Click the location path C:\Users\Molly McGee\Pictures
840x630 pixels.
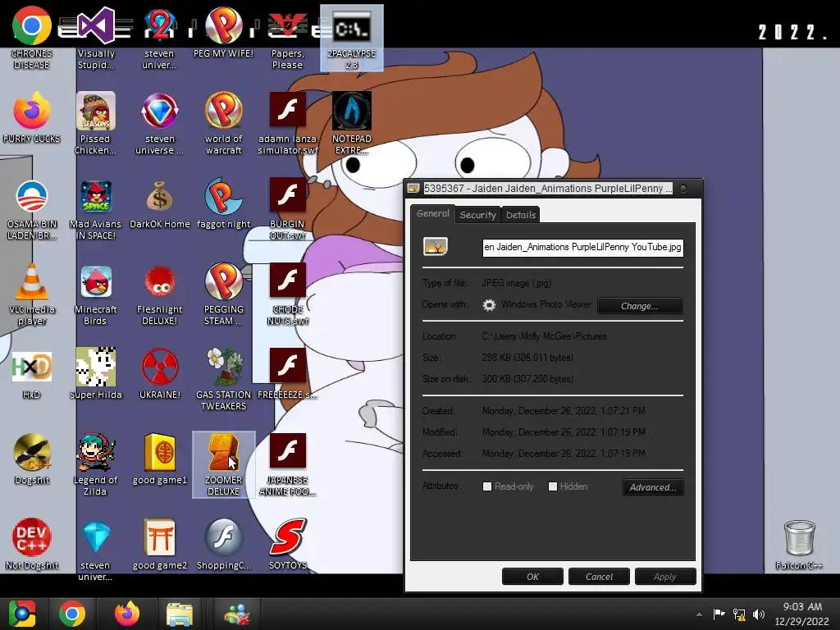(x=544, y=336)
